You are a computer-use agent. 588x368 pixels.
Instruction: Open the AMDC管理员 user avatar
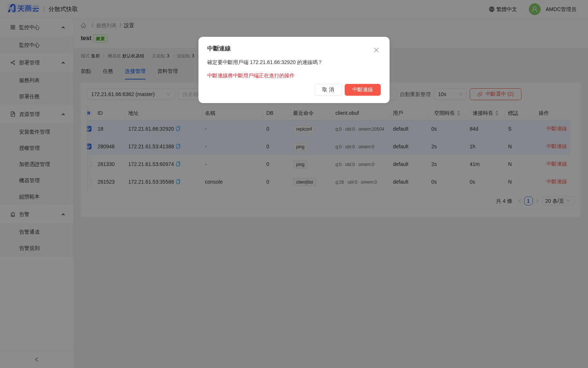[x=534, y=9]
